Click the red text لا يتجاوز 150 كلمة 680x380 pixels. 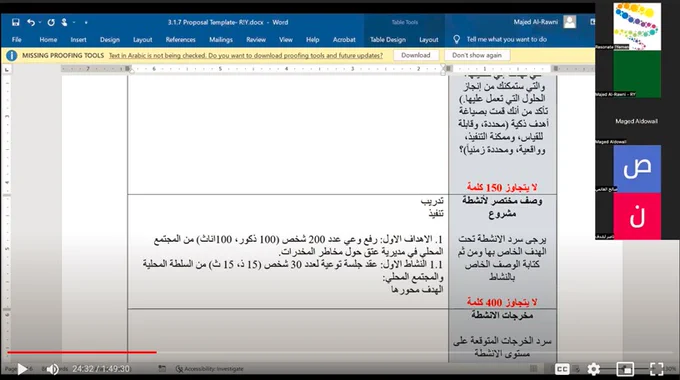pos(502,187)
